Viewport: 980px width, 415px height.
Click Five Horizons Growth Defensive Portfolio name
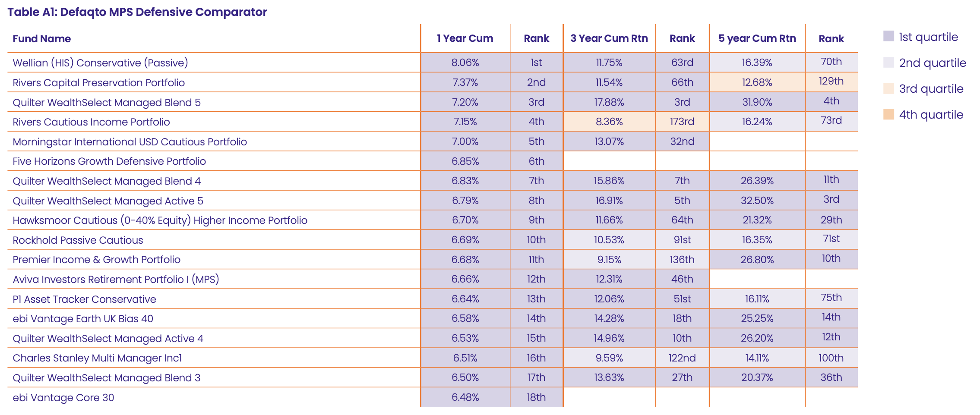click(109, 161)
